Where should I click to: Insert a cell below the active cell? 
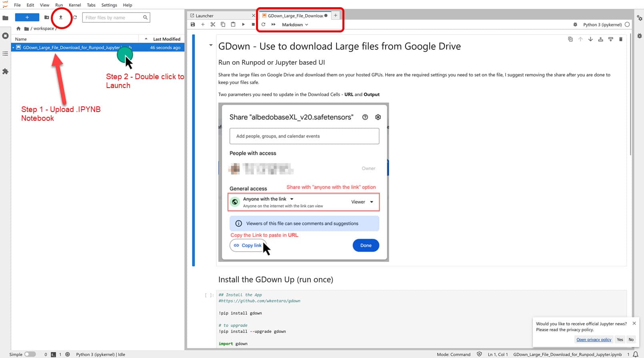(611, 39)
